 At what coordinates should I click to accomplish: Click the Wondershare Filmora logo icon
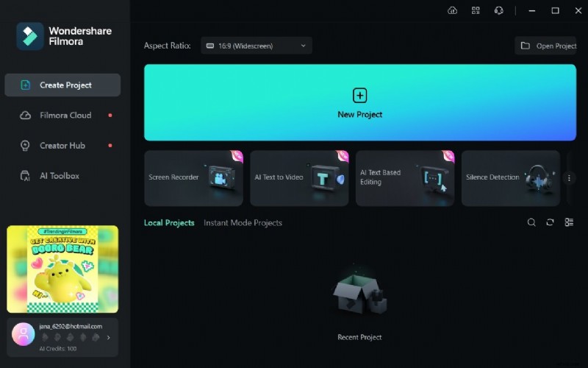(30, 36)
